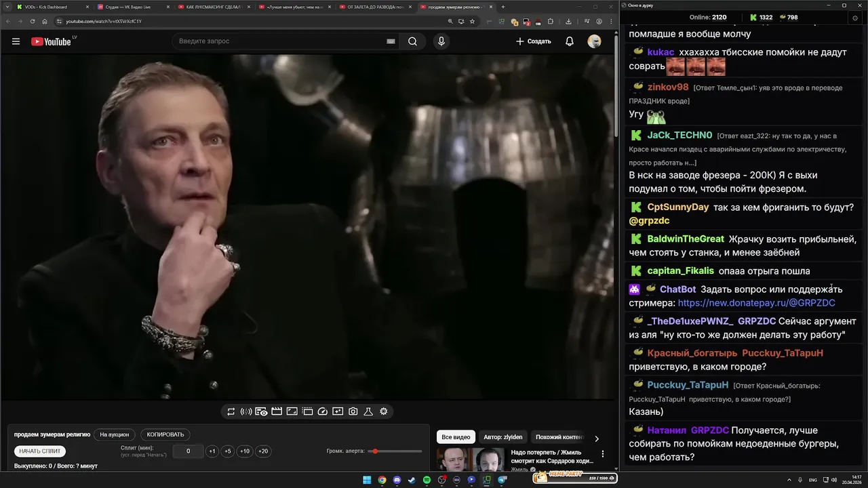Click the YouTube logo

click(51, 41)
